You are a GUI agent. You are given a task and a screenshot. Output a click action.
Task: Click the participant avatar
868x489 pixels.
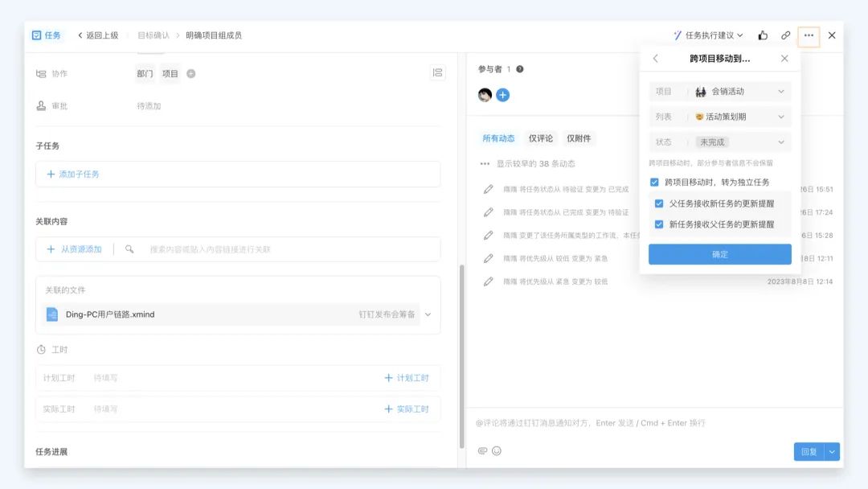485,95
